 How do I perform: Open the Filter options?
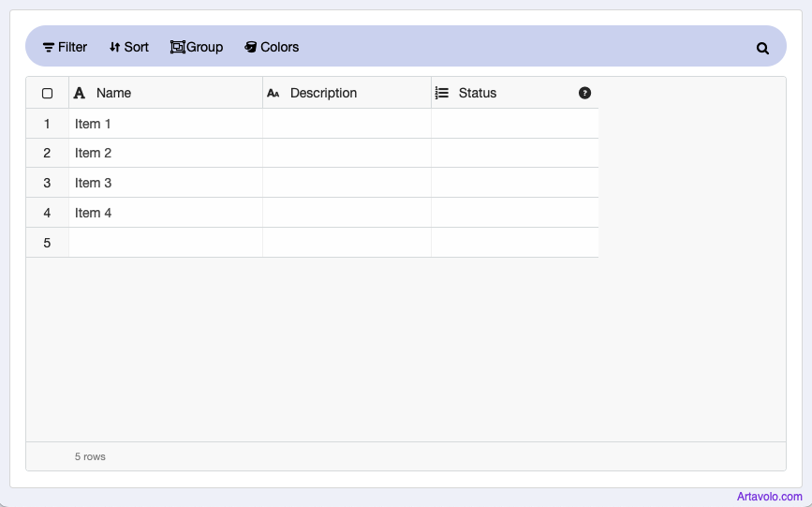click(65, 47)
